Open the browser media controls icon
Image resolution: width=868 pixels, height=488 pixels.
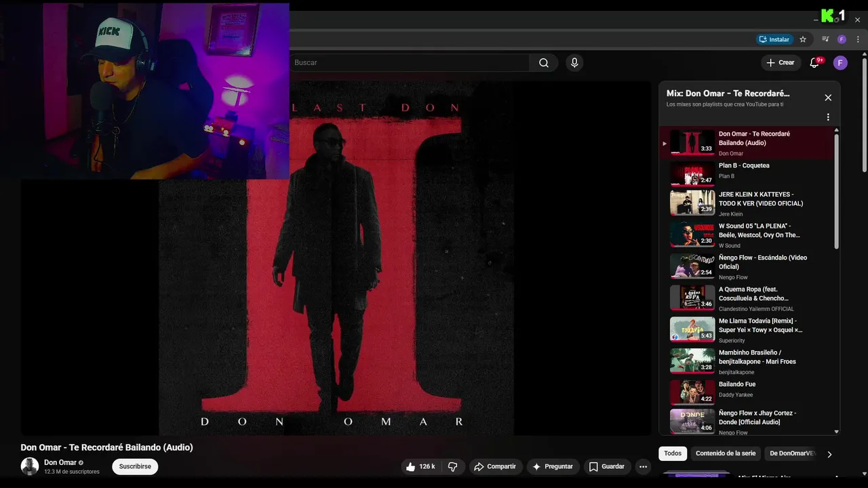825,39
